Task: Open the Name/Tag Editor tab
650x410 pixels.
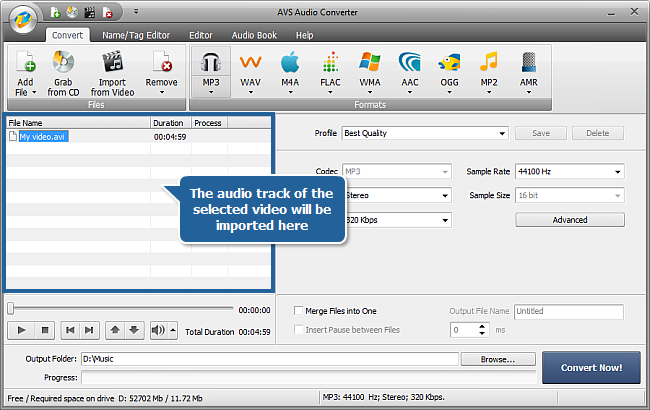Action: tap(136, 35)
